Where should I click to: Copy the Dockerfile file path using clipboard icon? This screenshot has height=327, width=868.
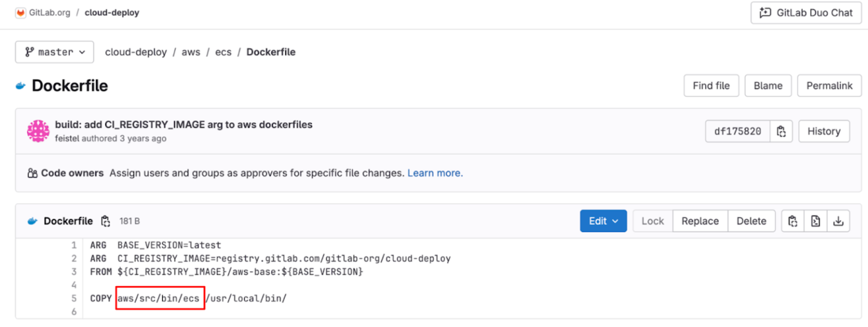click(x=106, y=221)
